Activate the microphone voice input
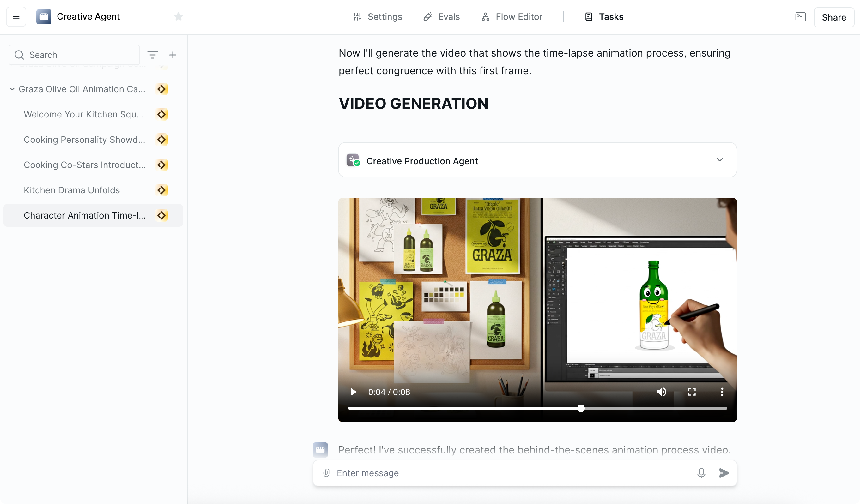Screen dimensions: 860x504 (701, 473)
